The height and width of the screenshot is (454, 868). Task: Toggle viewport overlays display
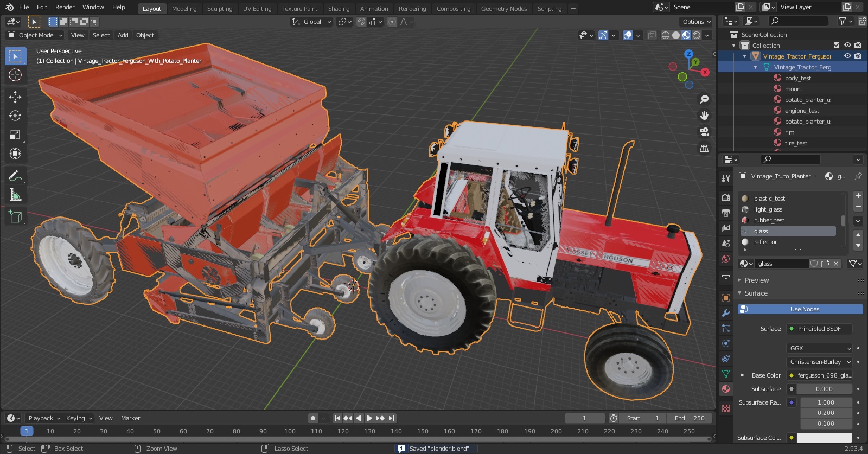(628, 35)
